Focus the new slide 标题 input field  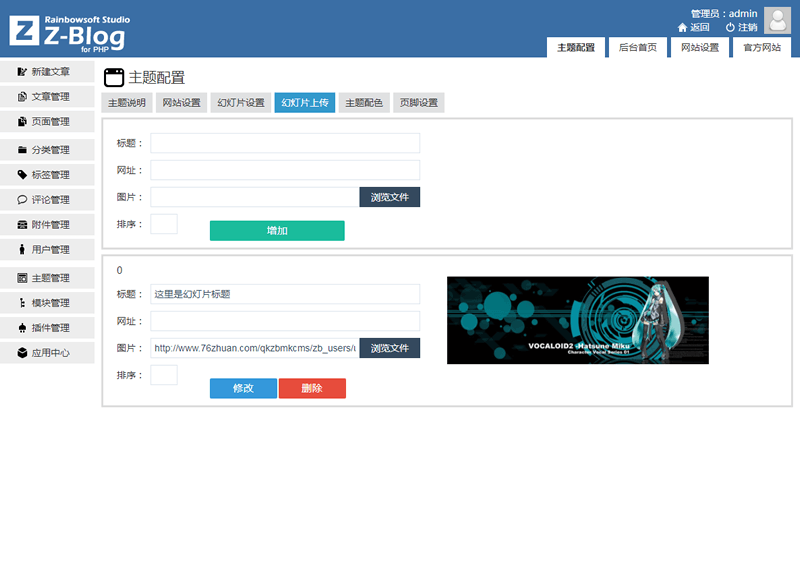coord(285,143)
